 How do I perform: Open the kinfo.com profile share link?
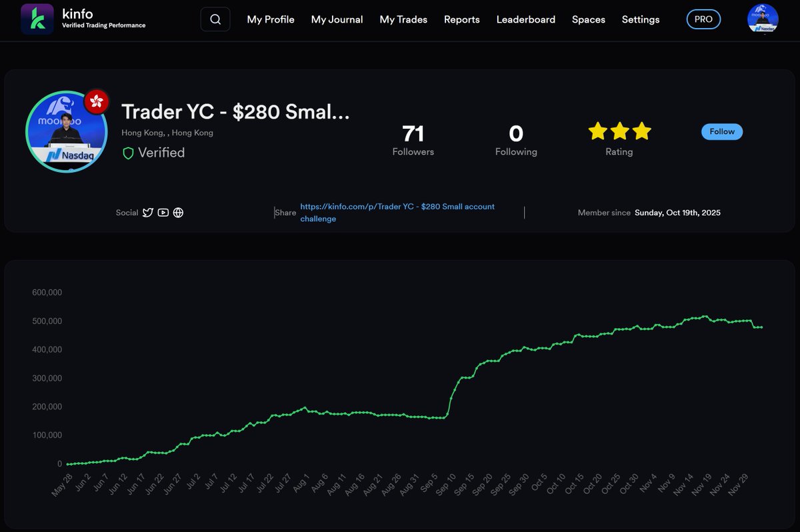pyautogui.click(x=397, y=213)
